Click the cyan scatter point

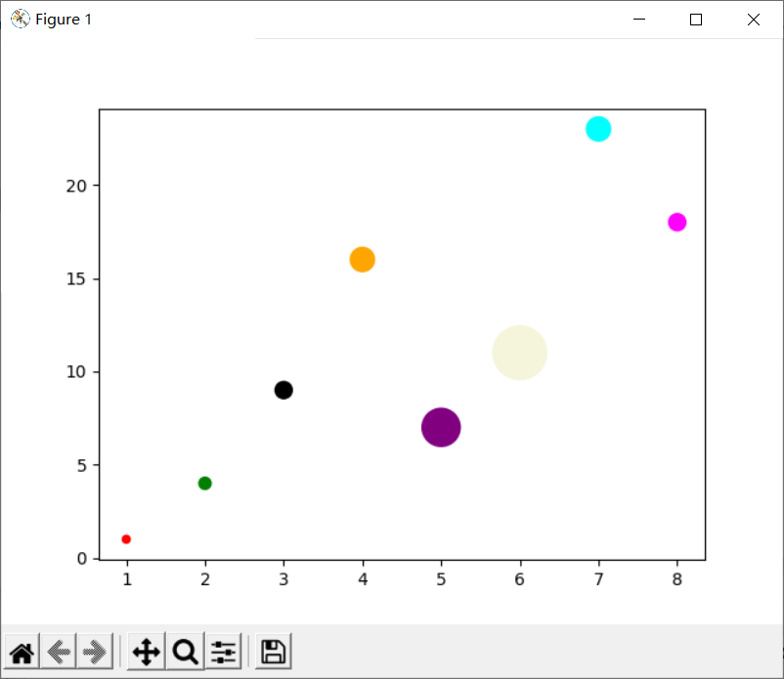click(x=598, y=129)
